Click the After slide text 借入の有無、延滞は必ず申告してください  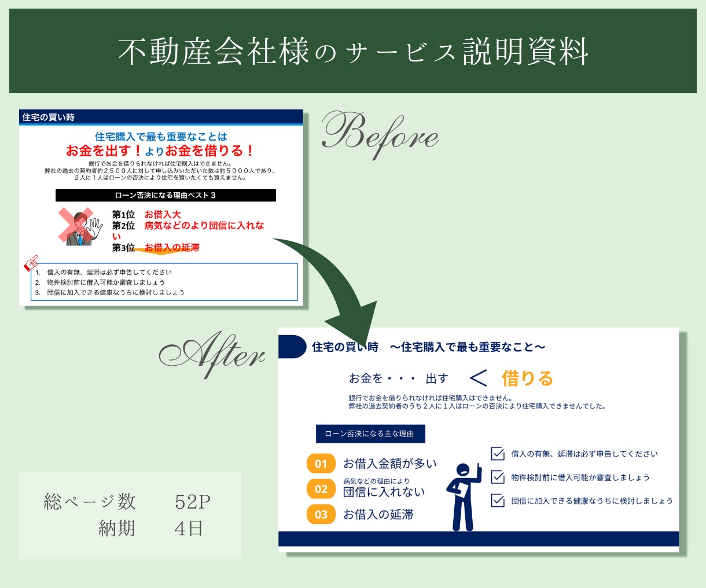click(x=584, y=454)
